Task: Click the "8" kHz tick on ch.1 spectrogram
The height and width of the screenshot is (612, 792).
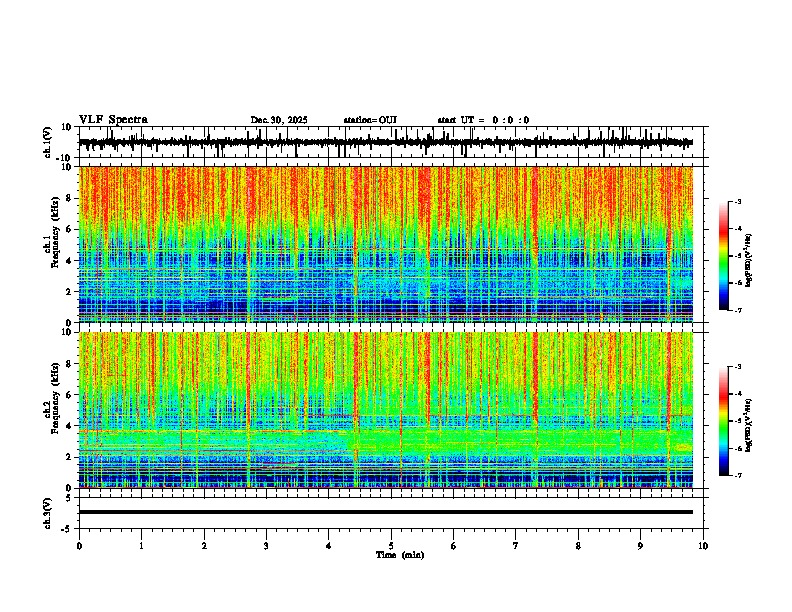Action: tap(70, 198)
